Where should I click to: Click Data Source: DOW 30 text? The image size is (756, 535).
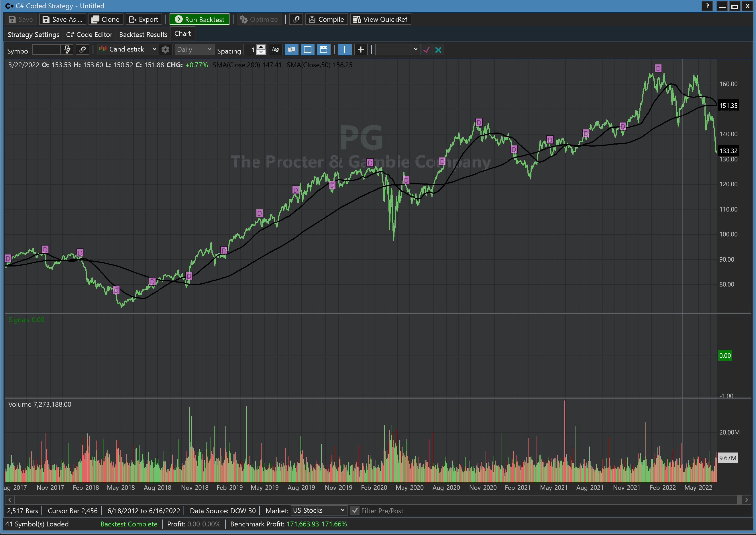coord(223,511)
